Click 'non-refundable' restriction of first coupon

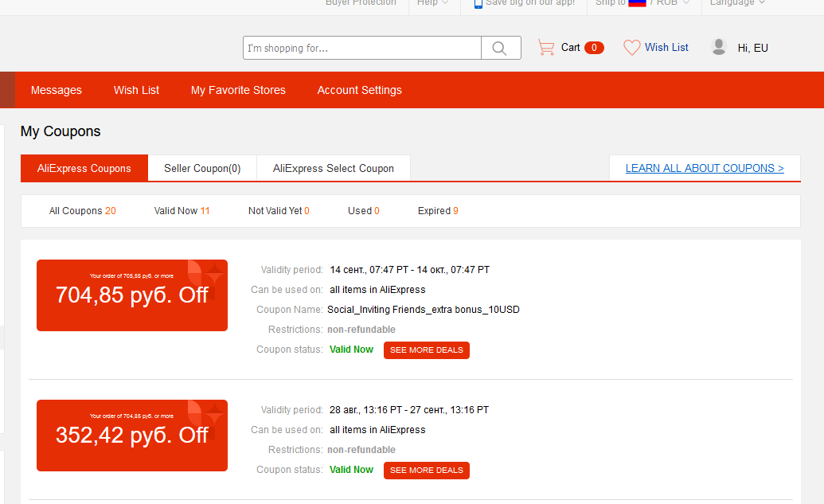point(361,330)
